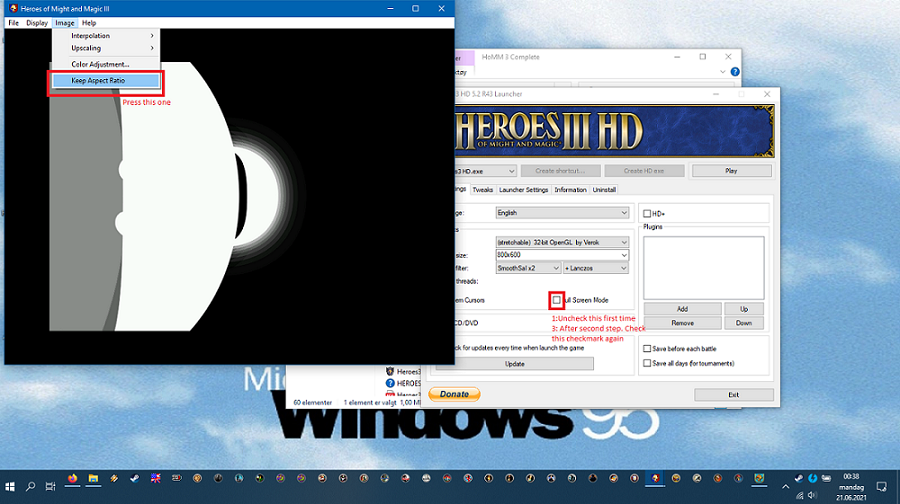Open volume control tray icon

pyautogui.click(x=813, y=495)
